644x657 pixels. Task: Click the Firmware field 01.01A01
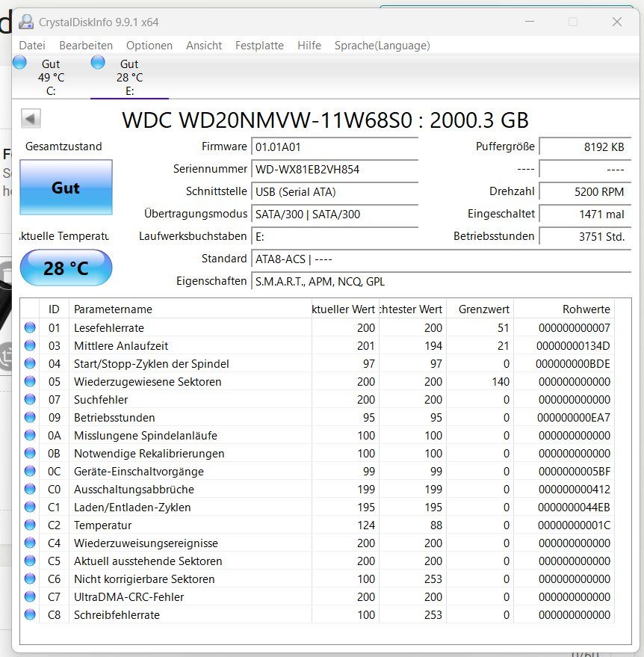tap(334, 147)
